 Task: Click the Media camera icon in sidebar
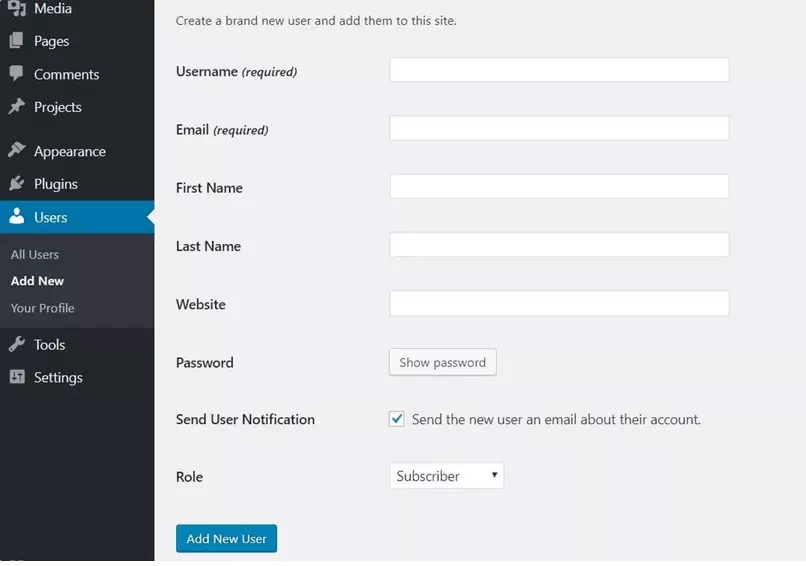17,9
